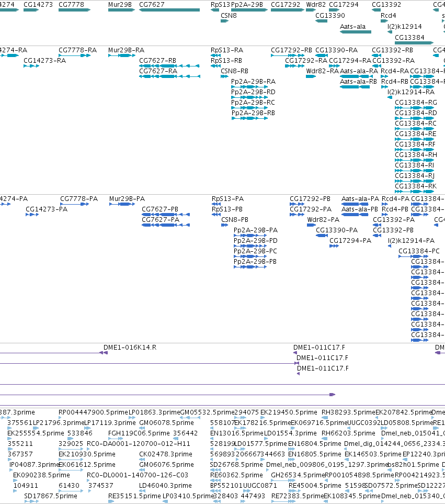Open protein CG7778-PA

[79, 199]
